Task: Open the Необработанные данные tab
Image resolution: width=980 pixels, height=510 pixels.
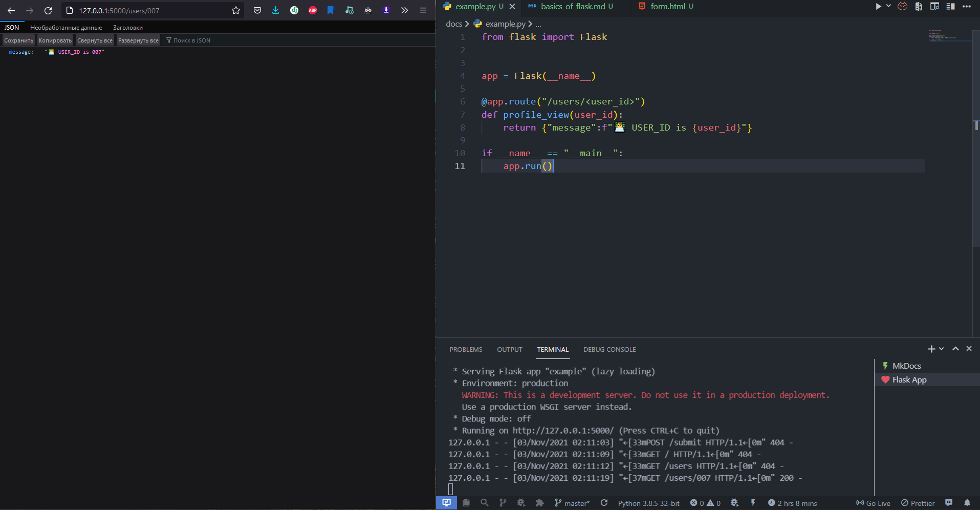Action: [x=66, y=28]
